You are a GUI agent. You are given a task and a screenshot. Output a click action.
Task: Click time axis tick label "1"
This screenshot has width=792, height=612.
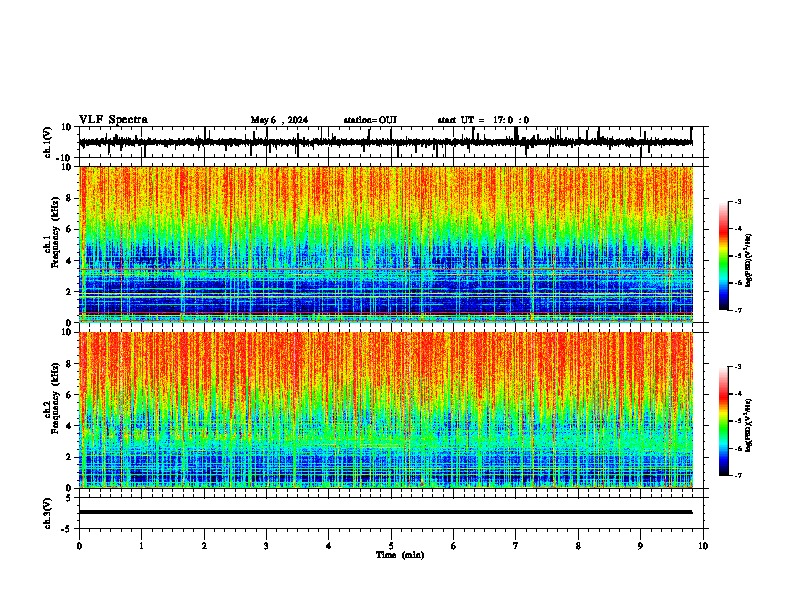142,546
